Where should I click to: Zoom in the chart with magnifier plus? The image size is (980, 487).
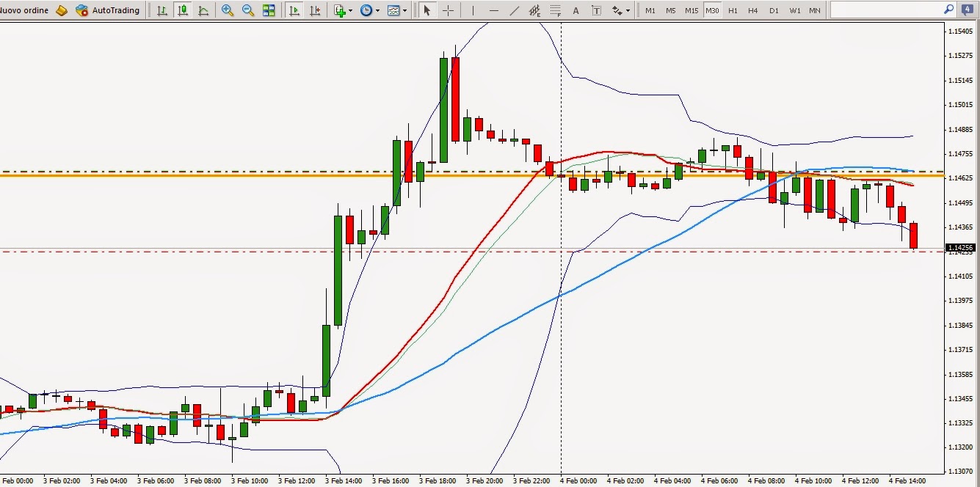tap(228, 10)
